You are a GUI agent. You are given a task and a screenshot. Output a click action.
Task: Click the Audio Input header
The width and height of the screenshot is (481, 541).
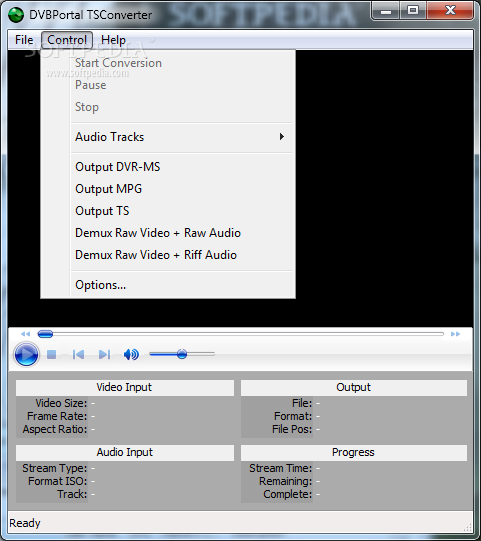(125, 452)
